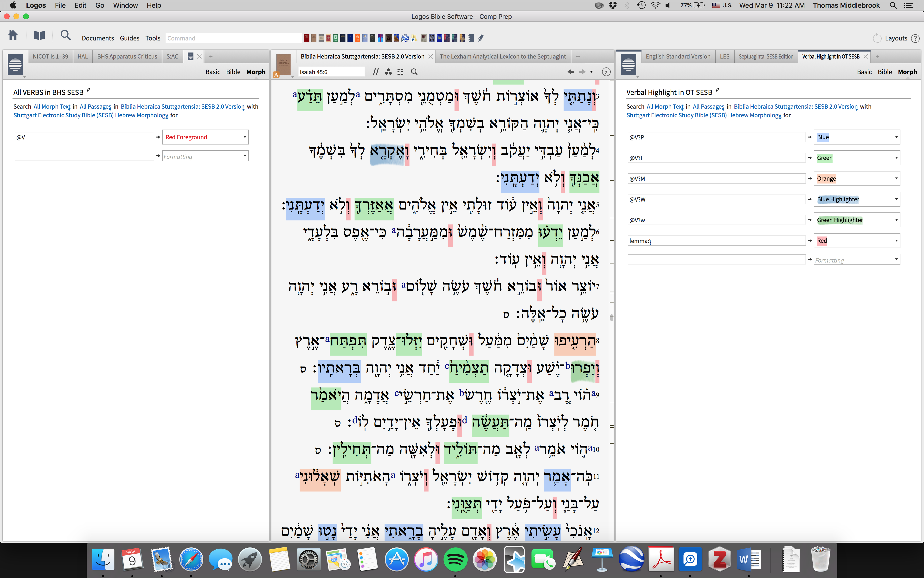Screen dimensions: 924x578
Task: Search inline in BHS panel
Action: pyautogui.click(x=414, y=72)
